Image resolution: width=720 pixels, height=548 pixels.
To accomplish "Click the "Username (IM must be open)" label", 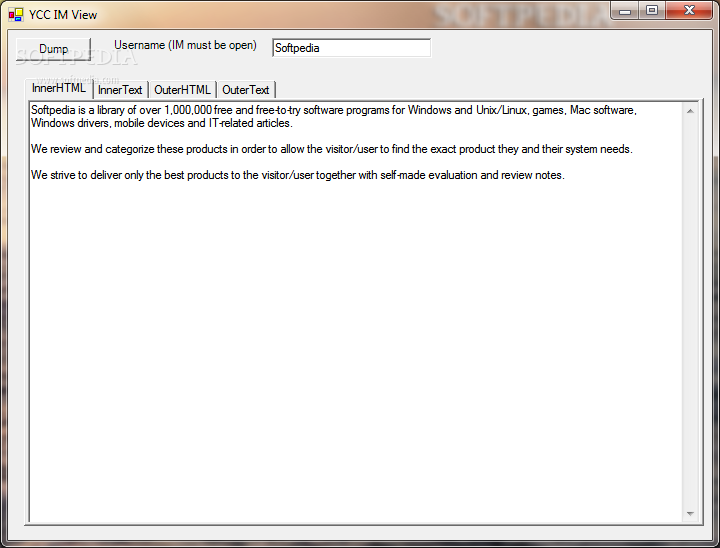I will click(185, 45).
